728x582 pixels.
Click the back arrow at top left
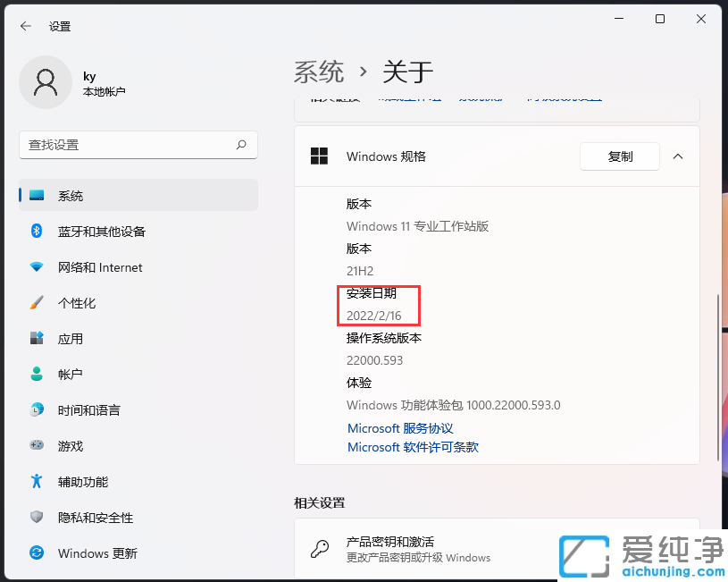pyautogui.click(x=25, y=26)
